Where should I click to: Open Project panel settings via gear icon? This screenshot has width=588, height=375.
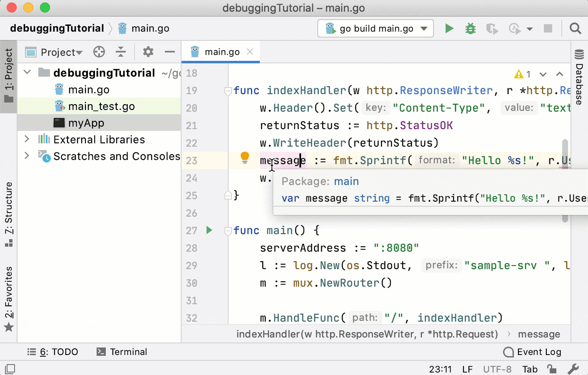(x=147, y=52)
